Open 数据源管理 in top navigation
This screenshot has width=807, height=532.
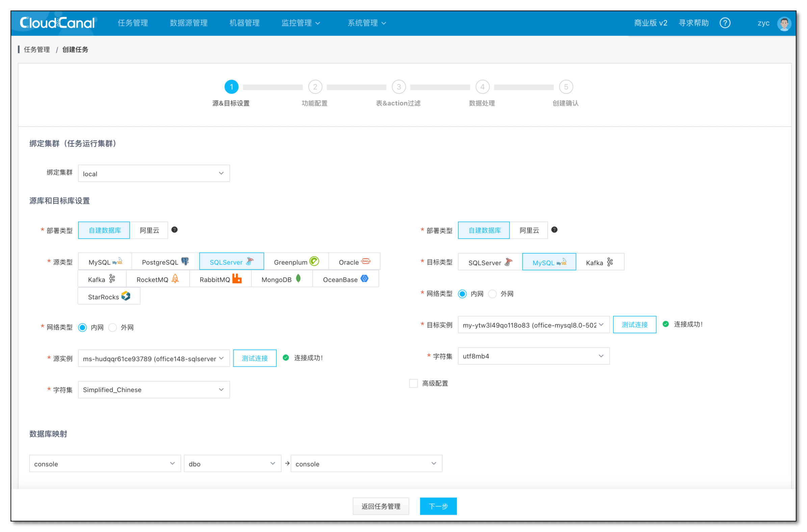[189, 23]
